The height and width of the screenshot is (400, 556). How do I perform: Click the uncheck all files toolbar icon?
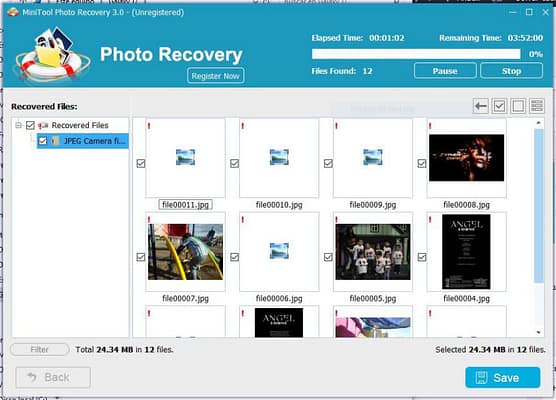click(x=518, y=106)
